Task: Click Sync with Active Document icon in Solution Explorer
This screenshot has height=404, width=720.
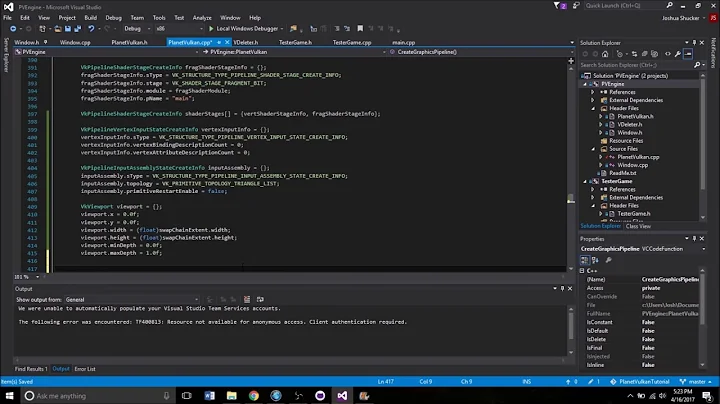Action: (x=634, y=54)
